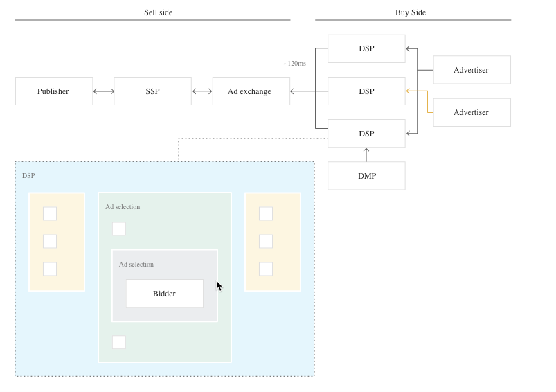The width and height of the screenshot is (556, 392).
Task: Select the middle DSP box with orange arrow
Action: [x=366, y=91]
